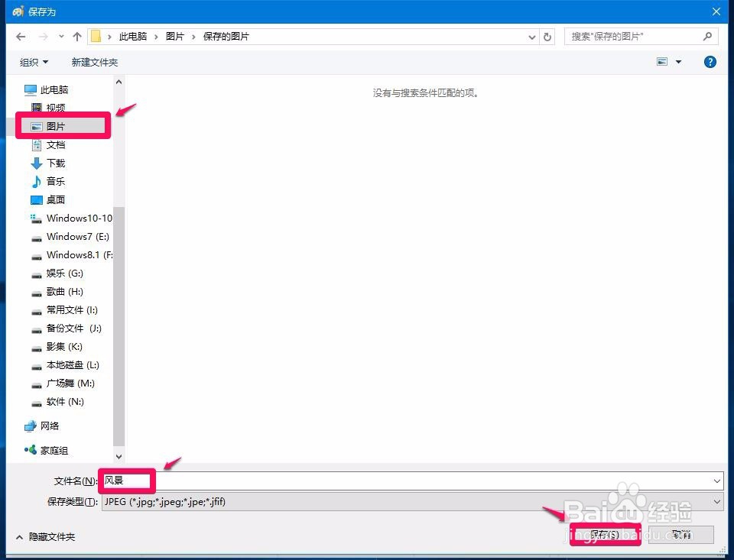Click the 网络 globe icon
This screenshot has width=734, height=560.
click(31, 426)
